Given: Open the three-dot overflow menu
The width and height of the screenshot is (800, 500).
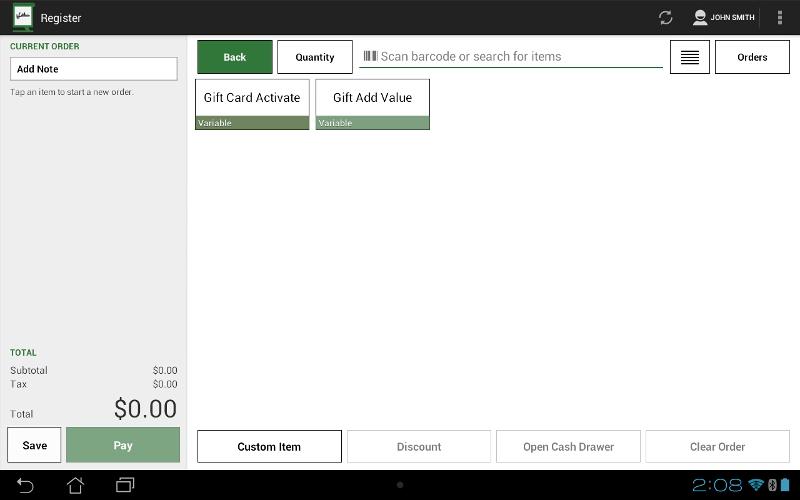Looking at the screenshot, I should point(780,18).
